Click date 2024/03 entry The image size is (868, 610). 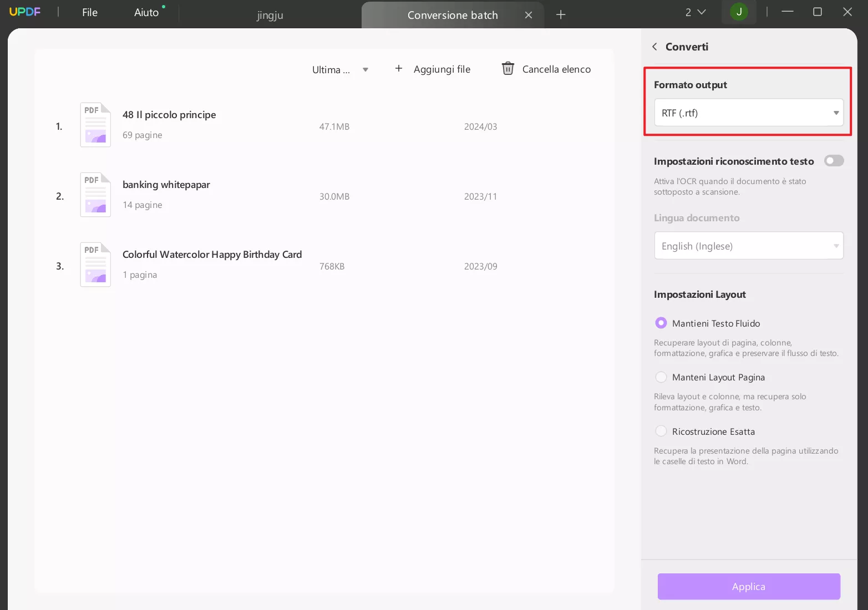click(481, 127)
